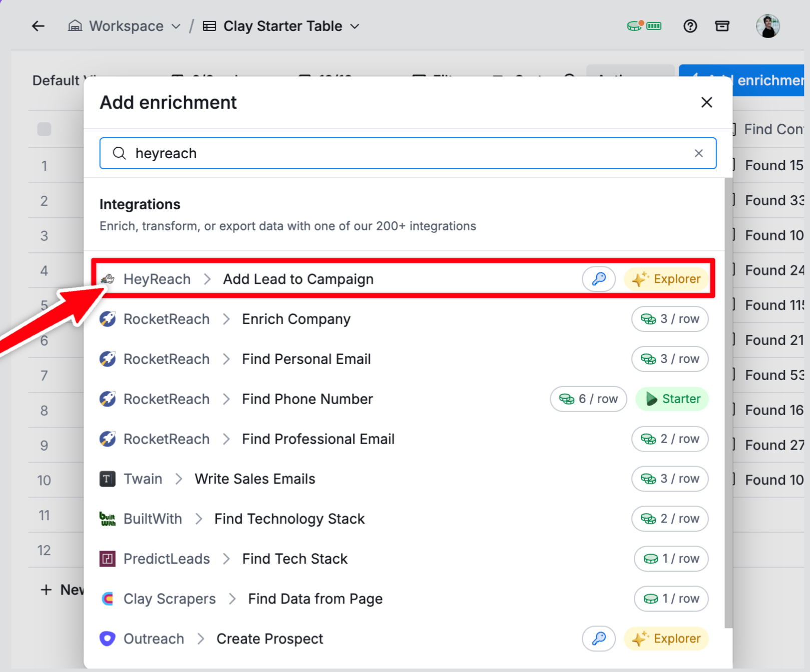The height and width of the screenshot is (672, 810).
Task: Click the Found 53 cell
Action: 769,375
